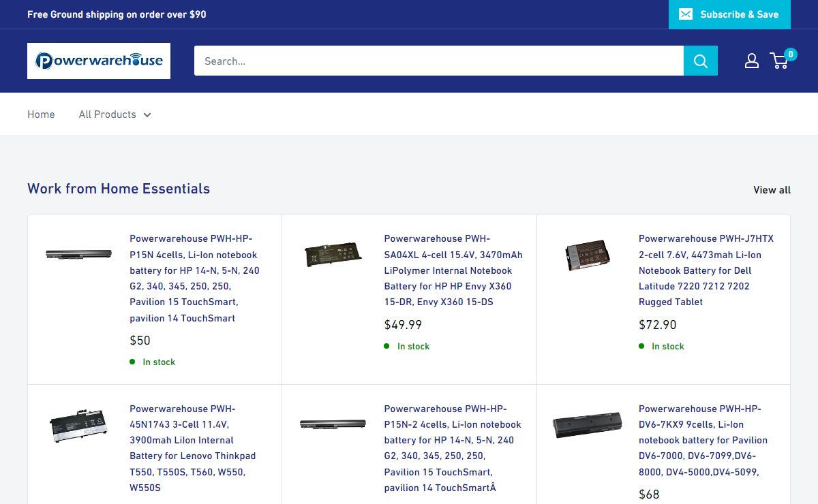The height and width of the screenshot is (504, 818).
Task: Click the $68 price text
Action: 649,494
